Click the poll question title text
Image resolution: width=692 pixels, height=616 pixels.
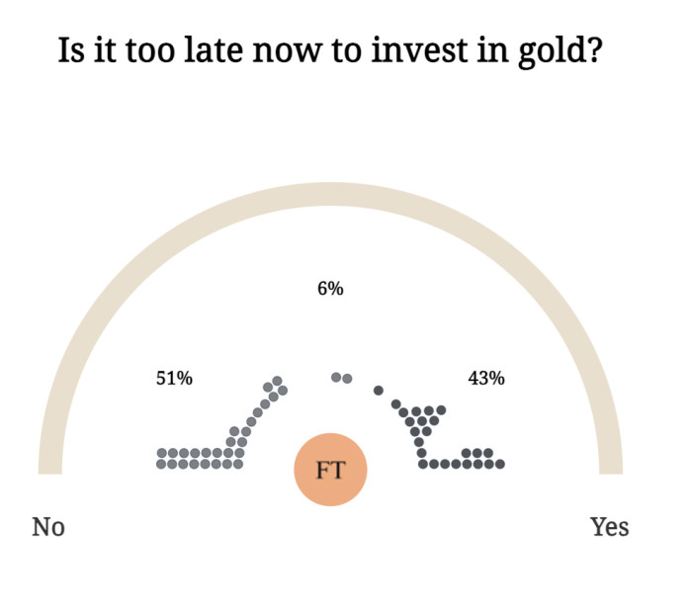(330, 50)
